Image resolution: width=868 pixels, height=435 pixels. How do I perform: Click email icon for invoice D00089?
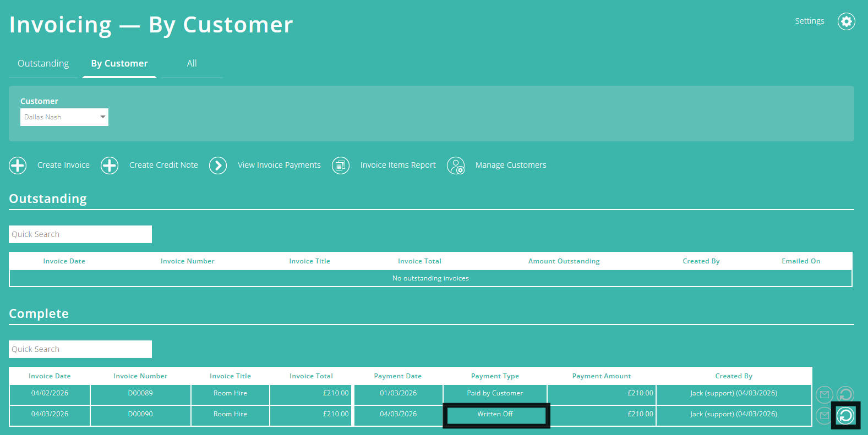click(x=825, y=394)
